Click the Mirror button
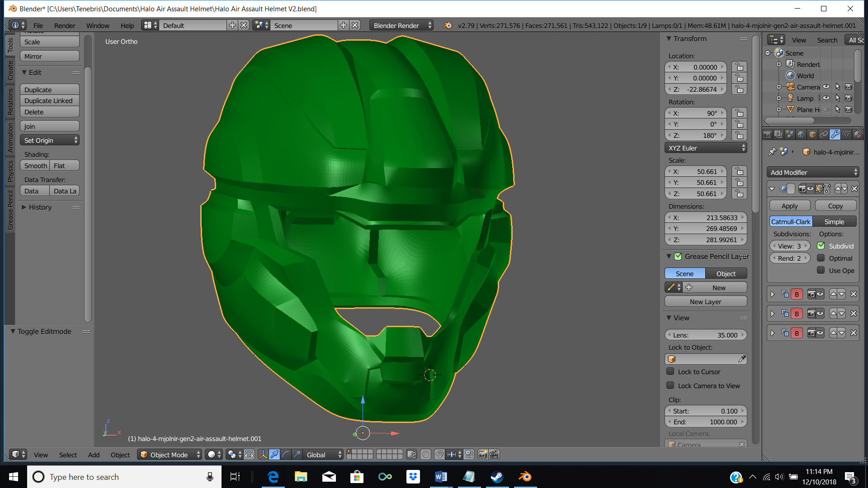Screen dimensions: 868x488 point(50,56)
